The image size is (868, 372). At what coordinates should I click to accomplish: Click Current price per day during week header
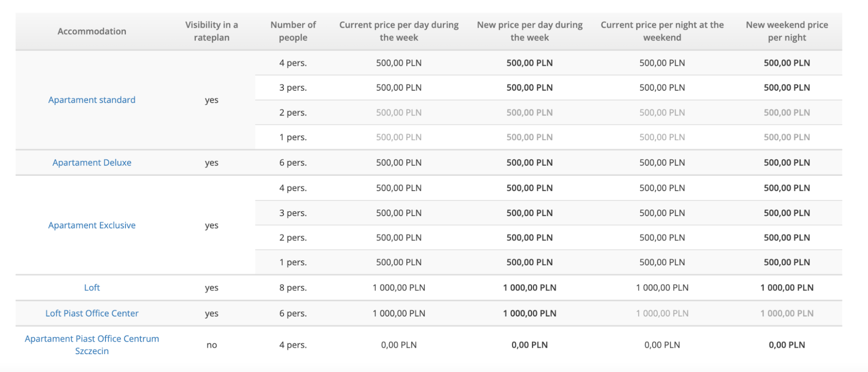coord(399,31)
